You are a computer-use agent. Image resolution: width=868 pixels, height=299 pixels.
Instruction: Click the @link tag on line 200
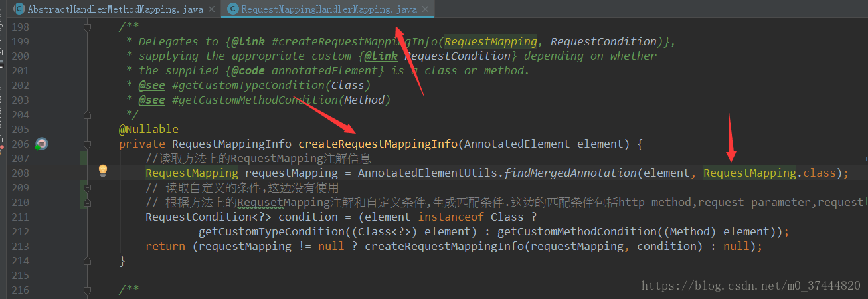(x=381, y=56)
